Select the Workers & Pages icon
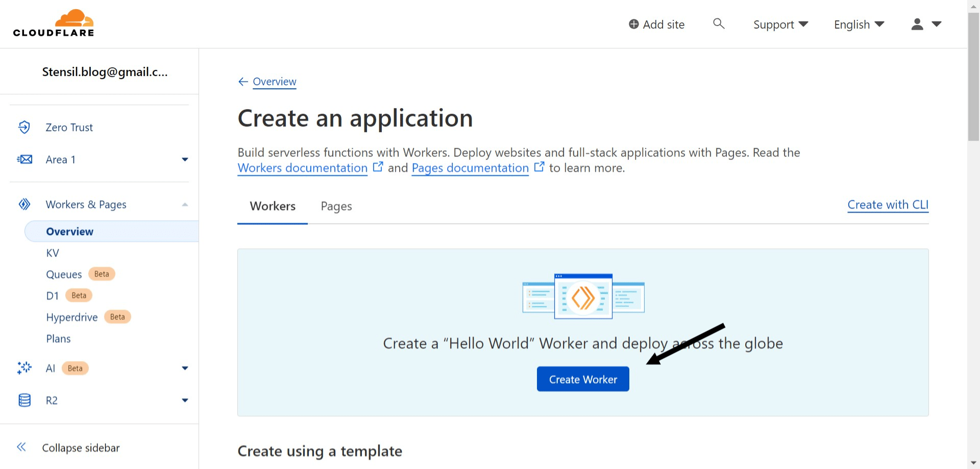Image resolution: width=980 pixels, height=469 pixels. 24,204
